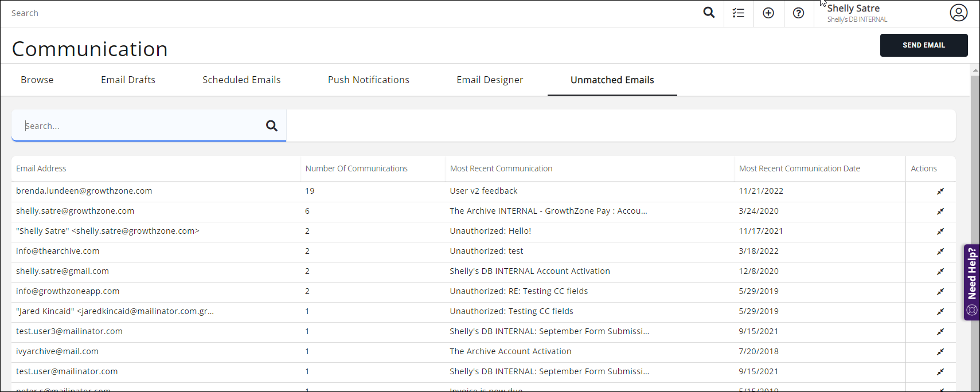Go to the Scheduled Emails tab

[241, 80]
